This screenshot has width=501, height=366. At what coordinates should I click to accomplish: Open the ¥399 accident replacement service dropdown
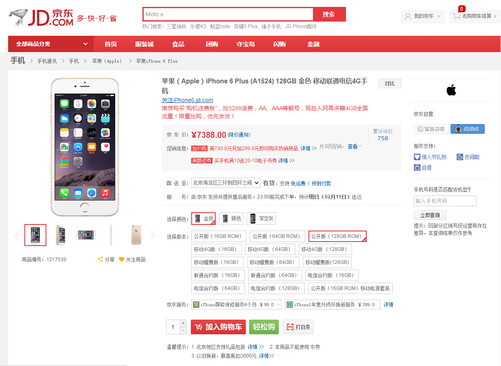[x=332, y=304]
